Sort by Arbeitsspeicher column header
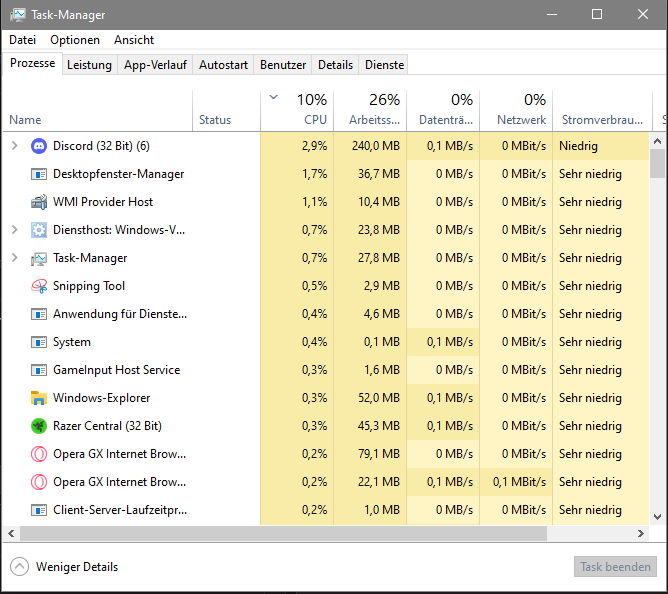668x594 pixels. [x=370, y=111]
